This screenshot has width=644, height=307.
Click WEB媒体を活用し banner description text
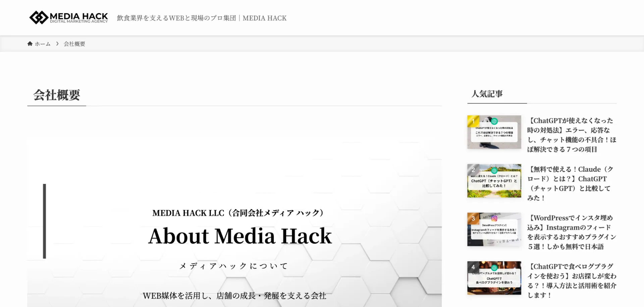(x=234, y=296)
